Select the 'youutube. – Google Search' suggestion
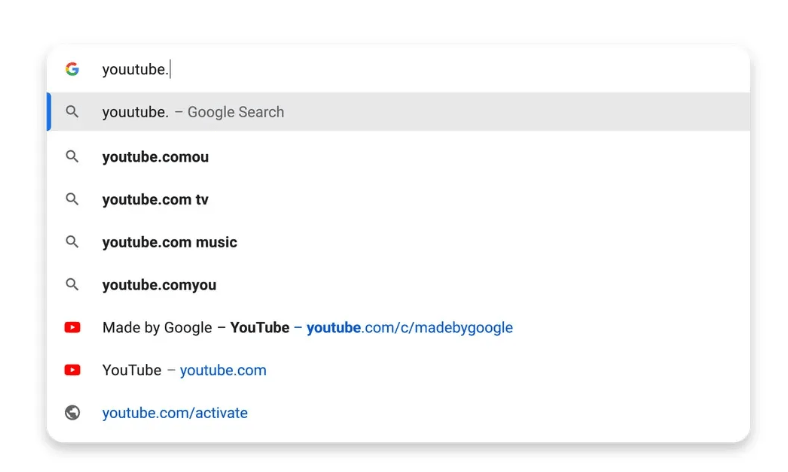 (399, 112)
